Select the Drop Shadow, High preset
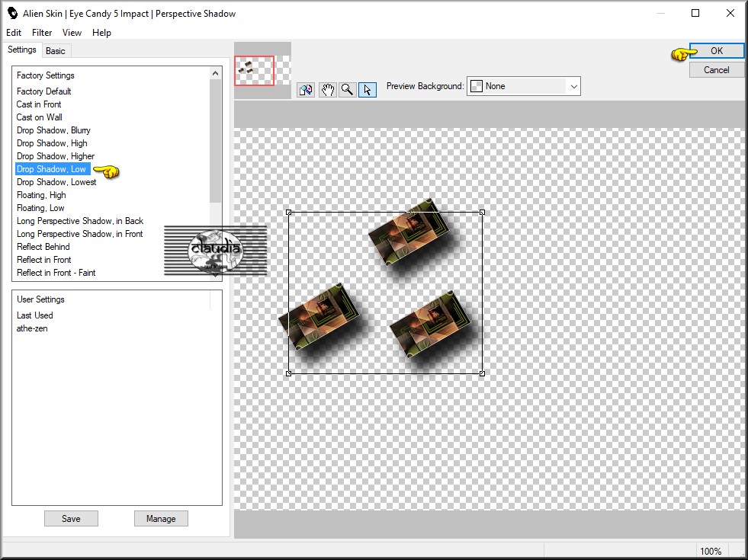The image size is (748, 560). click(52, 143)
